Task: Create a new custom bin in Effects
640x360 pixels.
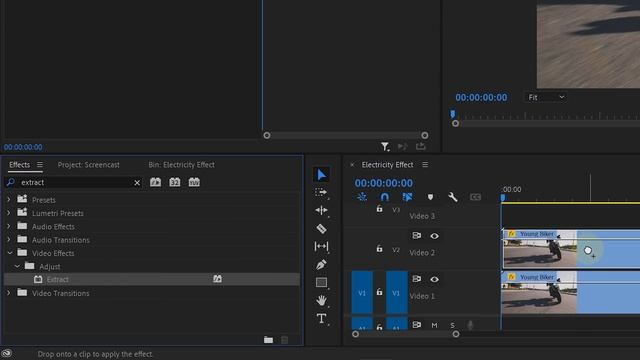Action: (268, 340)
